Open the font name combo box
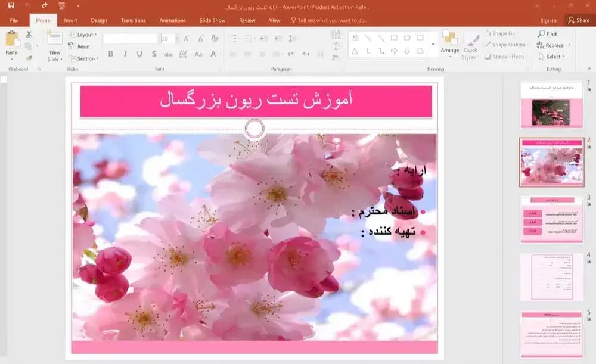 [131, 38]
